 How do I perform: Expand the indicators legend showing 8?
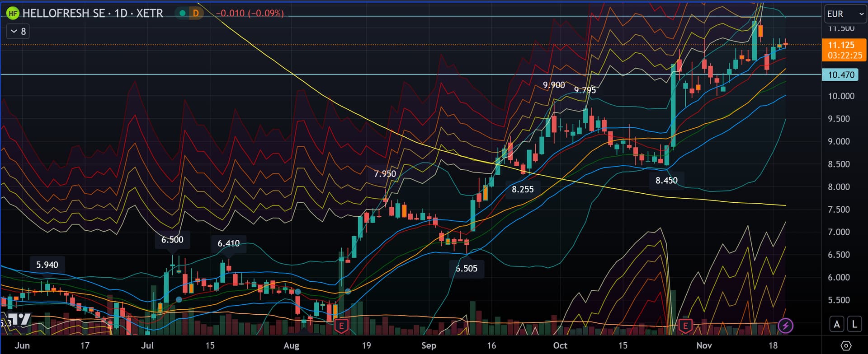click(18, 31)
